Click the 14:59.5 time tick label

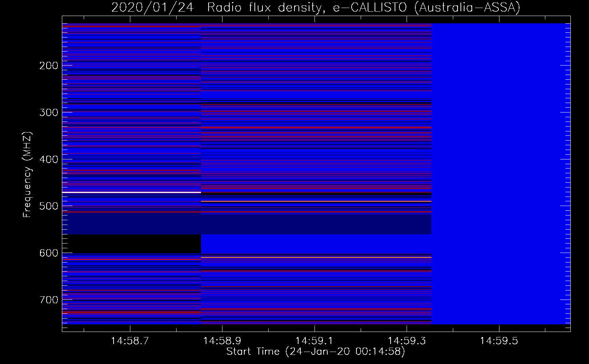coord(499,341)
